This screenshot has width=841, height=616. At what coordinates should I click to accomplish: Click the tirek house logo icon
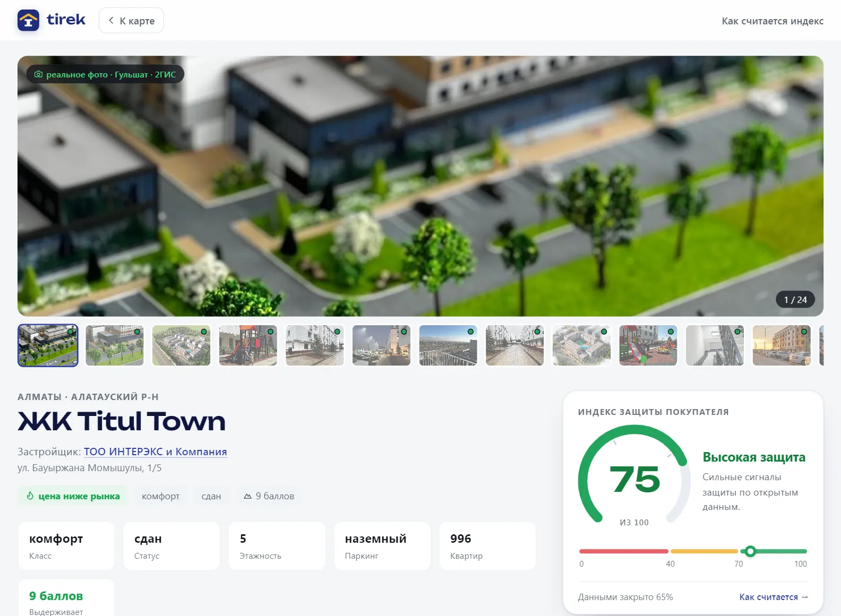[28, 21]
